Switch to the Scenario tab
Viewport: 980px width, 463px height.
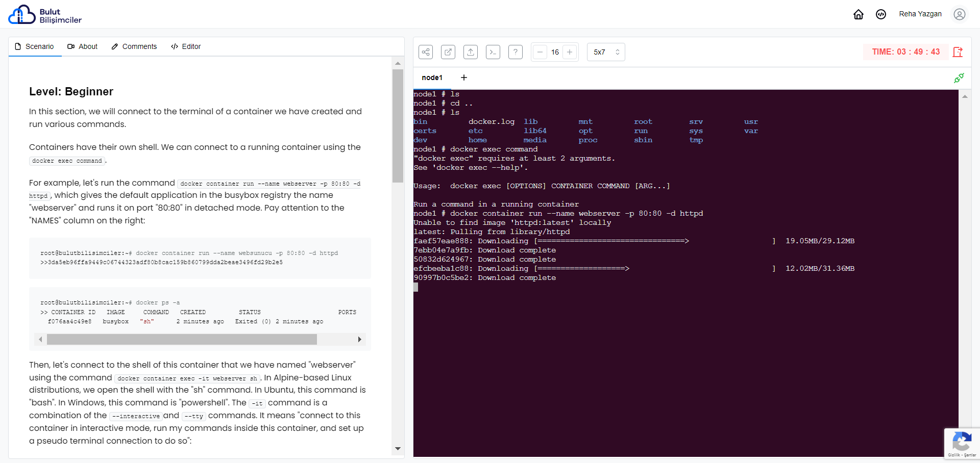click(35, 46)
